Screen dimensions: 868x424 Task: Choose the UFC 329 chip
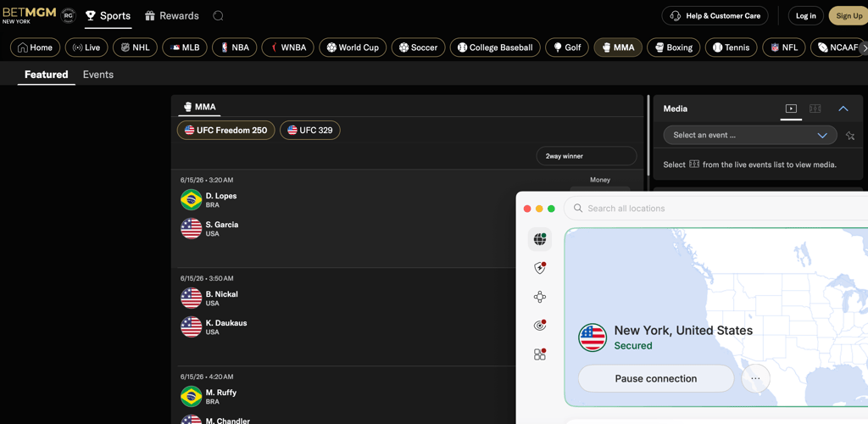(x=310, y=130)
